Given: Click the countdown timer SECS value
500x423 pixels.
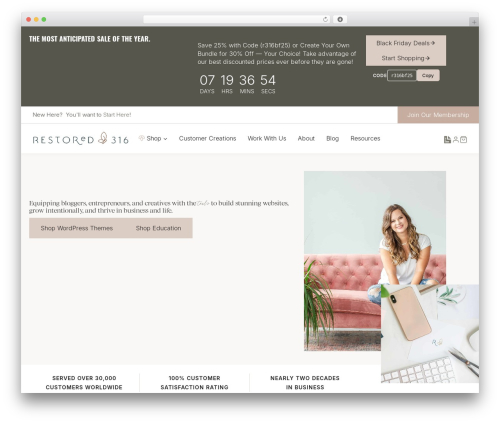Looking at the screenshot, I should 268,80.
